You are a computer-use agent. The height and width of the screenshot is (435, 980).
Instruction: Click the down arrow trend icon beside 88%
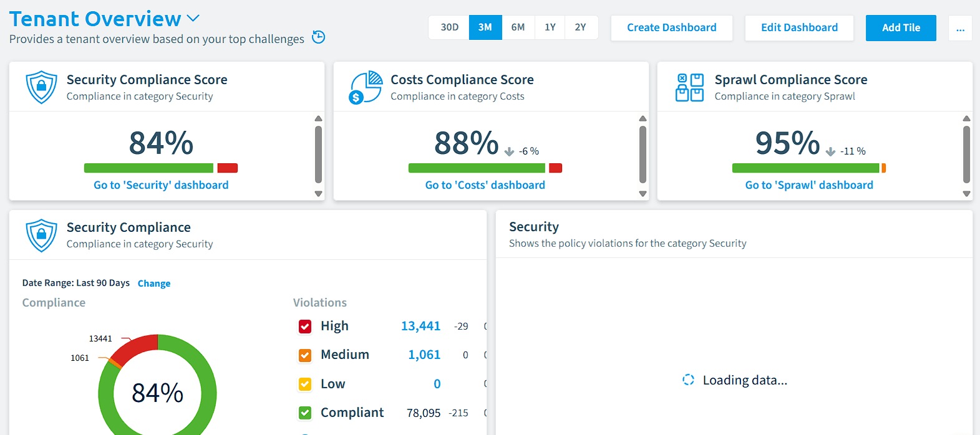point(509,151)
